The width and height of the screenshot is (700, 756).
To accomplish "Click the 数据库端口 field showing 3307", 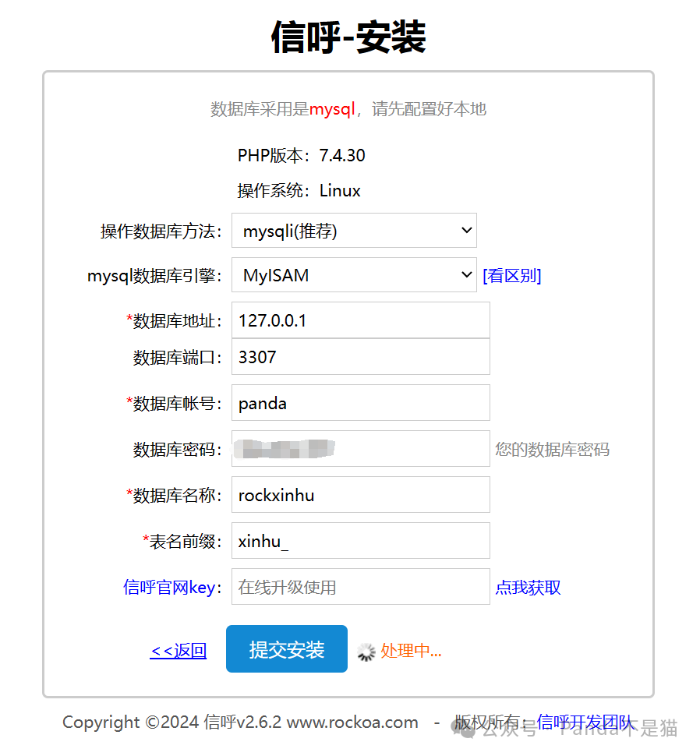I will pyautogui.click(x=361, y=357).
